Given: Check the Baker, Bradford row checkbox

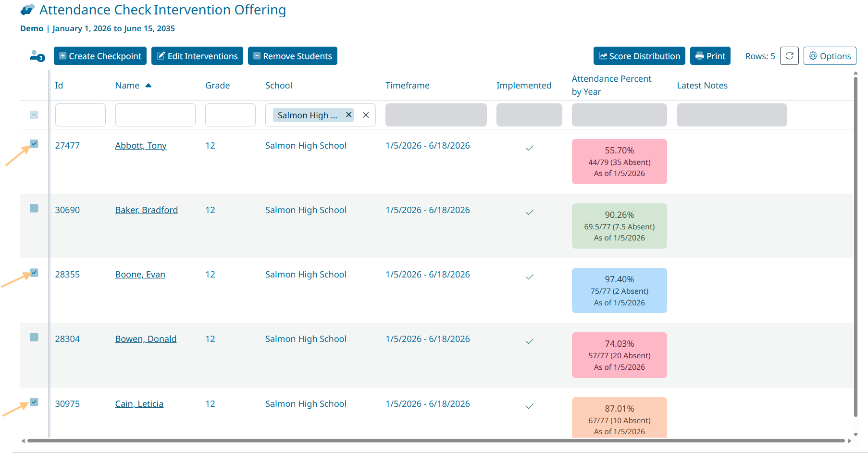Looking at the screenshot, I should [x=34, y=208].
